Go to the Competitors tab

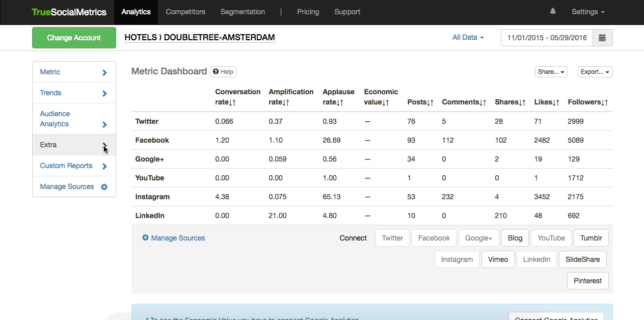click(x=185, y=12)
